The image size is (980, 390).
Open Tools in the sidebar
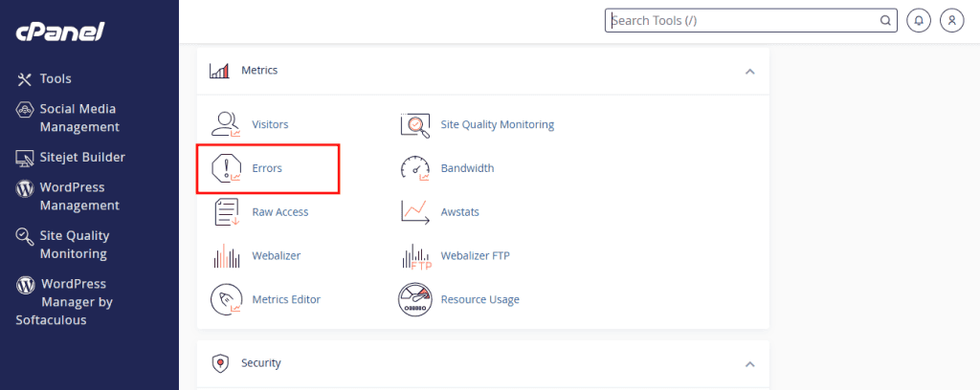(56, 79)
